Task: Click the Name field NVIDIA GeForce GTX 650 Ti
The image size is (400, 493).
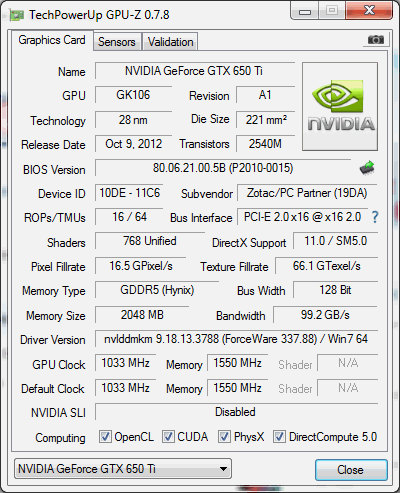Action: (x=195, y=71)
